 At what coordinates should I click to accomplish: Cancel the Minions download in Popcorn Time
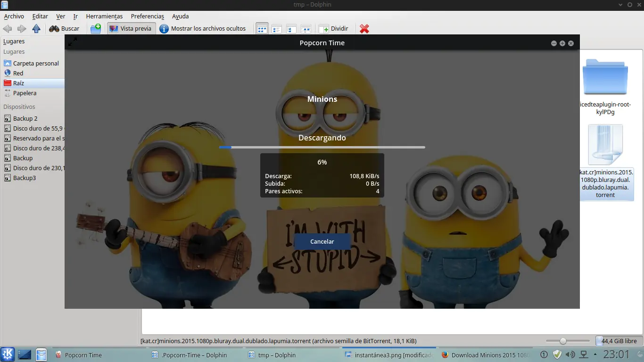[322, 241]
